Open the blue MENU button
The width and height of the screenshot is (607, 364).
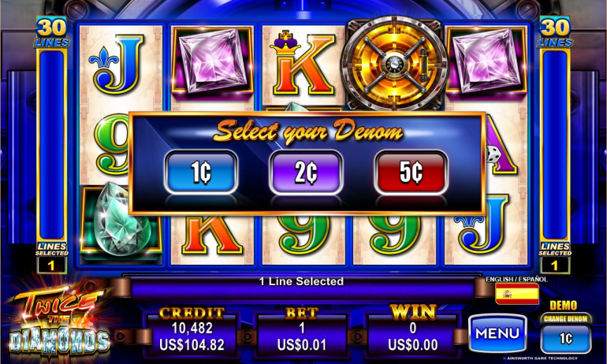(497, 333)
